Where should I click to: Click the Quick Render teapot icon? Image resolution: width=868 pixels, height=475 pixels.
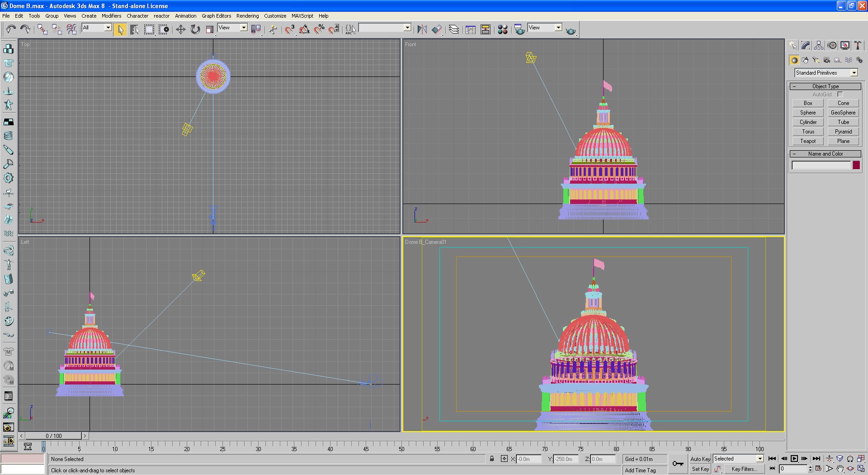(x=571, y=31)
